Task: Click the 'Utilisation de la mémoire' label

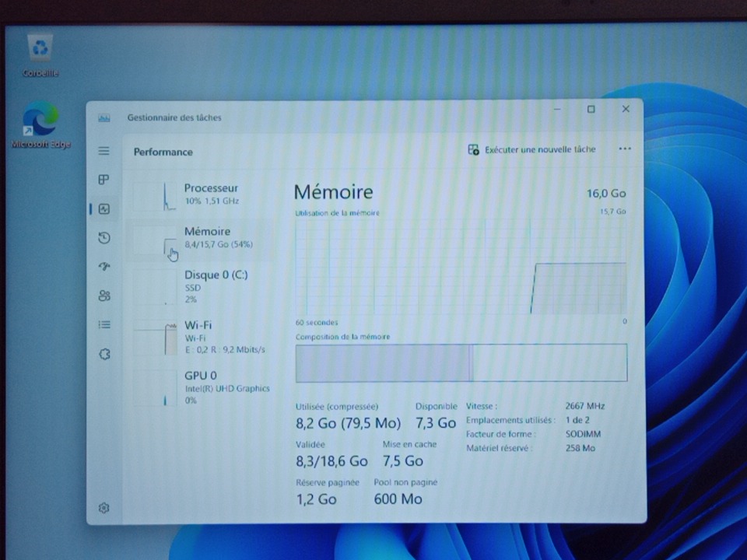Action: (337, 213)
